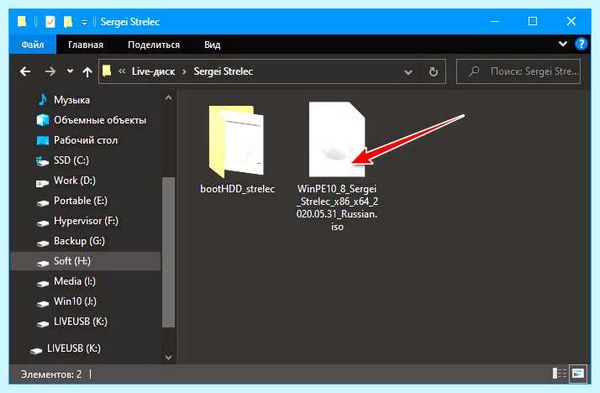Open Backup (G:) drive

pyautogui.click(x=79, y=241)
